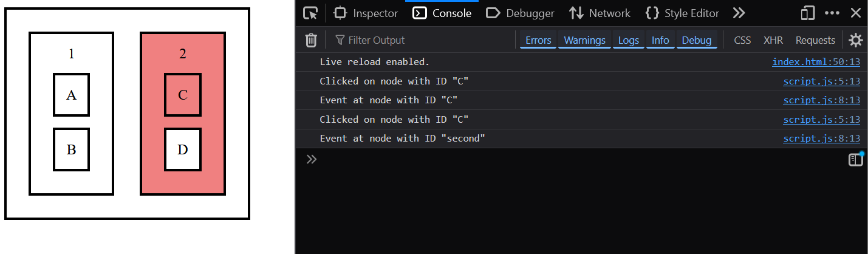Clear console output with trash icon
This screenshot has width=868, height=254.
pyautogui.click(x=311, y=40)
